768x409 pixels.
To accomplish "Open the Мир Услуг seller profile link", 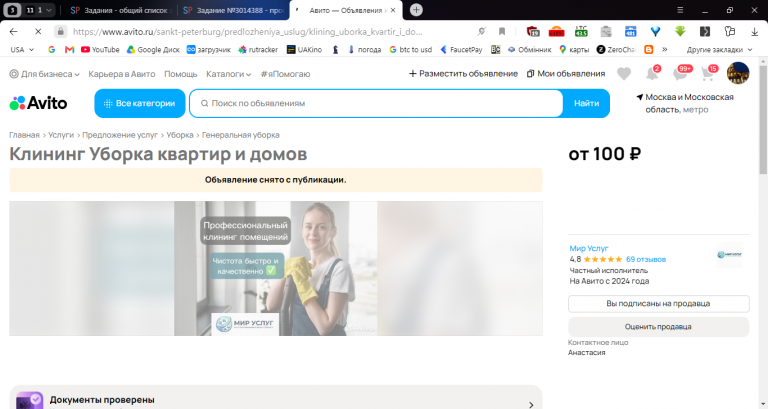I will (x=588, y=248).
